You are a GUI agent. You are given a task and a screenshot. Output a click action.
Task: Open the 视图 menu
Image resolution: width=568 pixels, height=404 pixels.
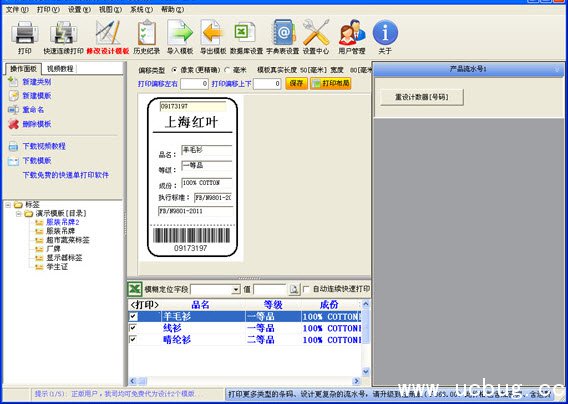(110, 10)
